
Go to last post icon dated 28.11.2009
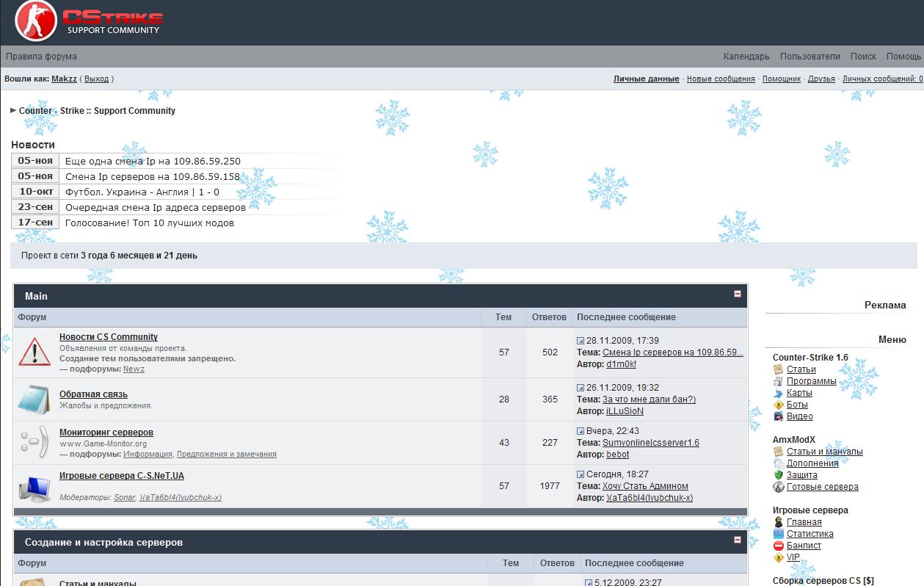581,341
